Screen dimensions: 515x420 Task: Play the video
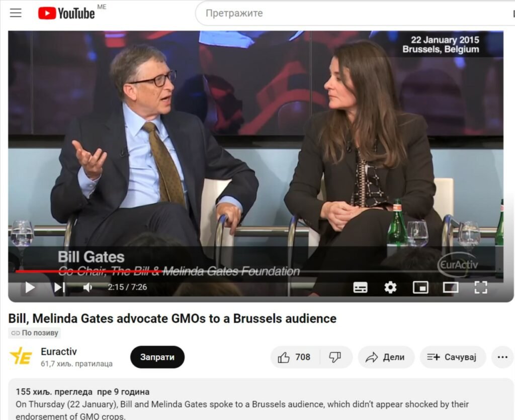click(30, 287)
